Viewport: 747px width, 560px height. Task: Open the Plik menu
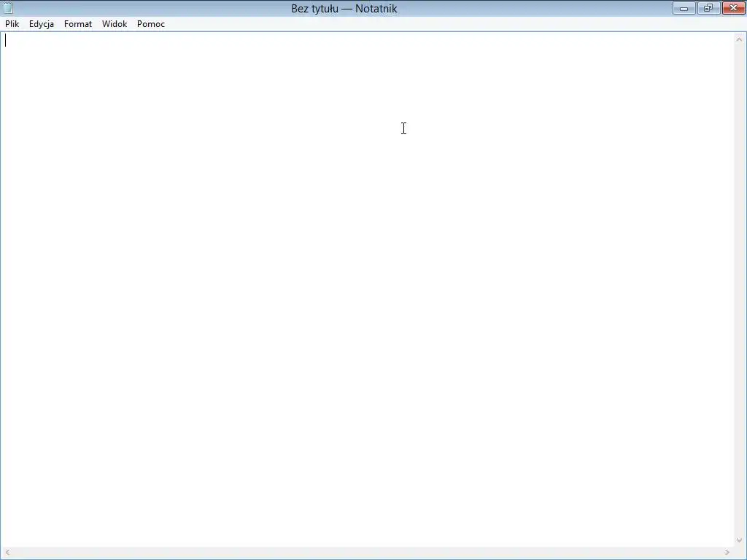click(12, 24)
